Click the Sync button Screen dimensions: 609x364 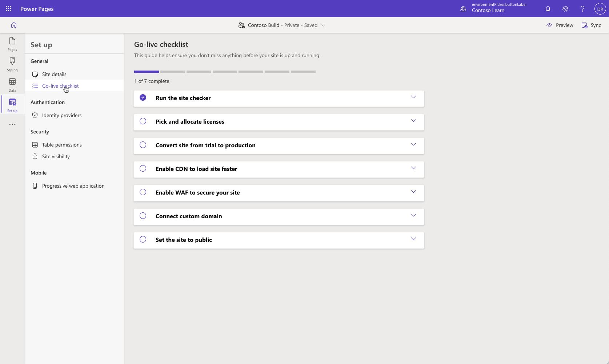coord(591,25)
